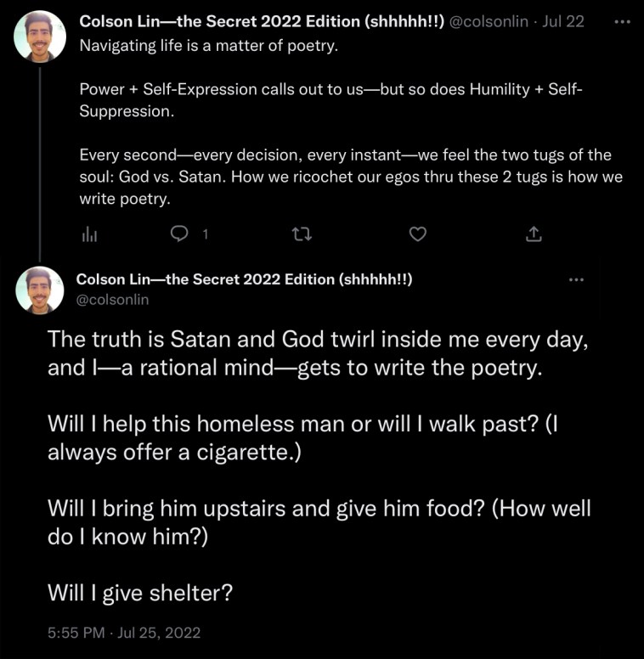Open more options on the lower tweet
Viewport: 644px width, 659px height.
pyautogui.click(x=576, y=280)
